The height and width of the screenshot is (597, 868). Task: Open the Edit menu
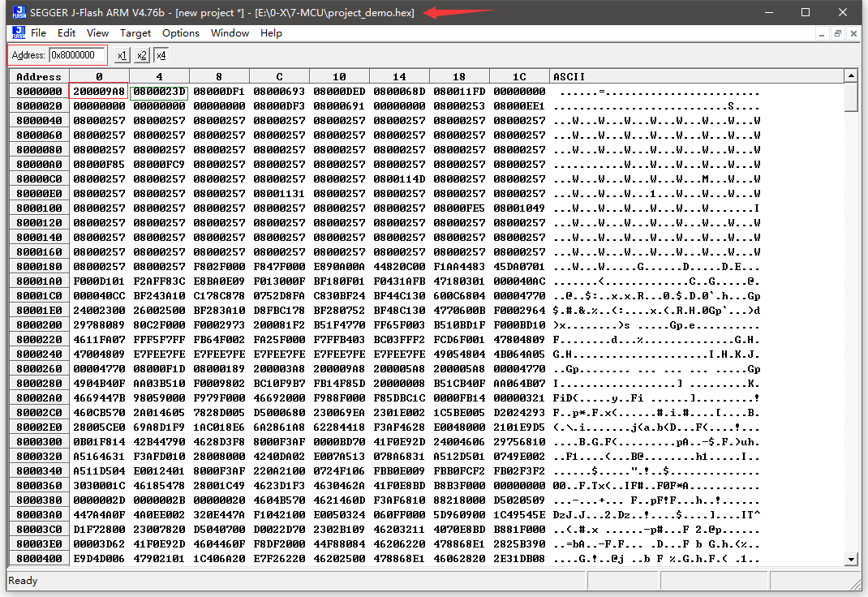pos(67,33)
